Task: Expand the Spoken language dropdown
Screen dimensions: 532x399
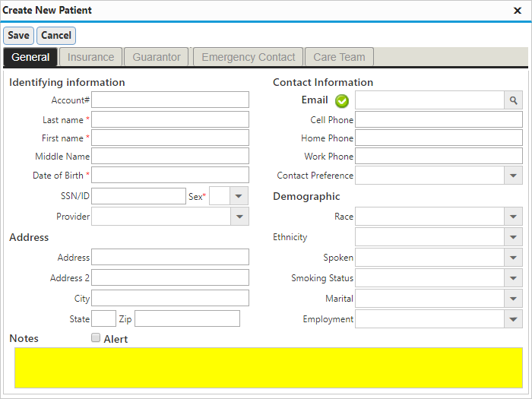Action: (513, 258)
